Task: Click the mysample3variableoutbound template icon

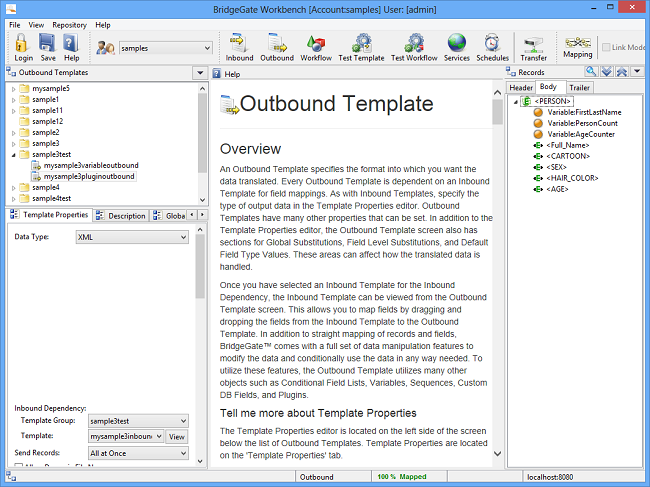Action: click(x=36, y=165)
